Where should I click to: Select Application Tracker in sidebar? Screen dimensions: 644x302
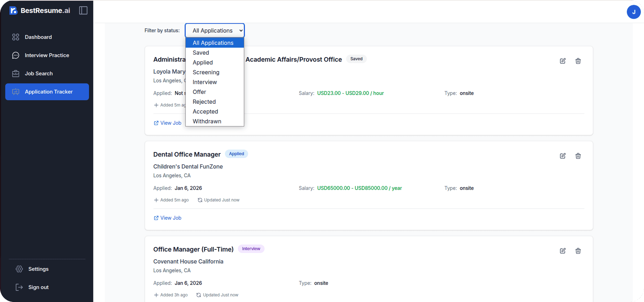pyautogui.click(x=47, y=92)
